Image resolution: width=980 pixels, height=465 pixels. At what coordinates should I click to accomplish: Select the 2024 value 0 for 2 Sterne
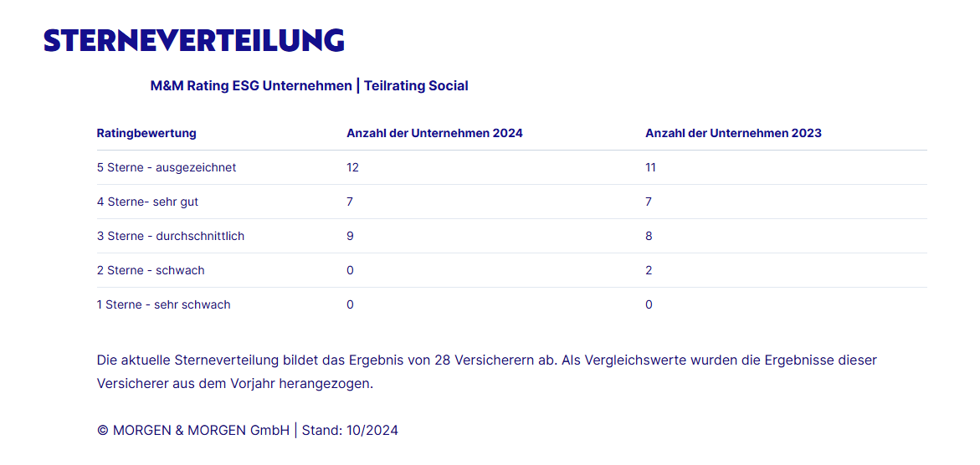[x=350, y=270]
